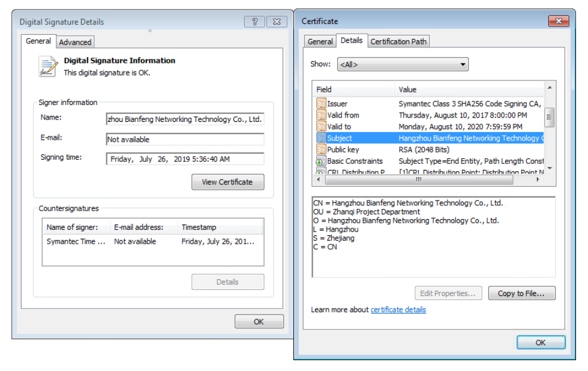Image resolution: width=588 pixels, height=371 pixels.
Task: Click the horizontal scroll right arrow
Action: (x=538, y=179)
